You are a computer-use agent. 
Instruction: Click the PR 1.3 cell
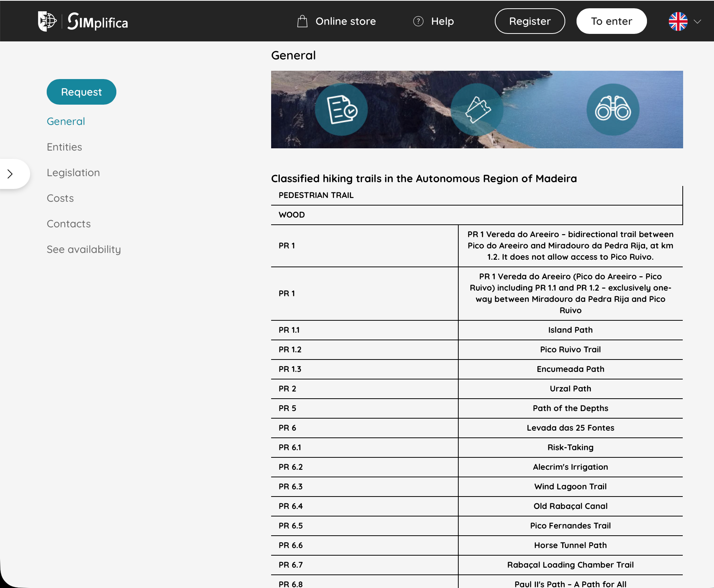click(365, 369)
